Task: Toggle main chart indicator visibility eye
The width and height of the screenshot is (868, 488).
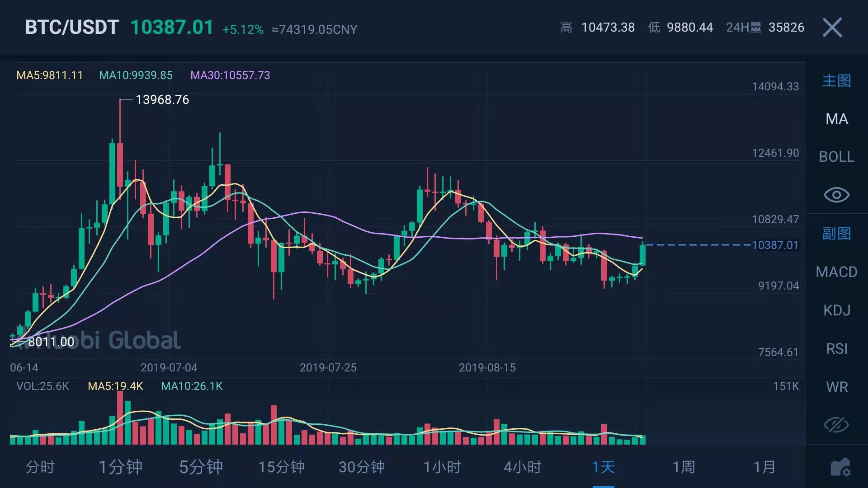Action: point(836,195)
